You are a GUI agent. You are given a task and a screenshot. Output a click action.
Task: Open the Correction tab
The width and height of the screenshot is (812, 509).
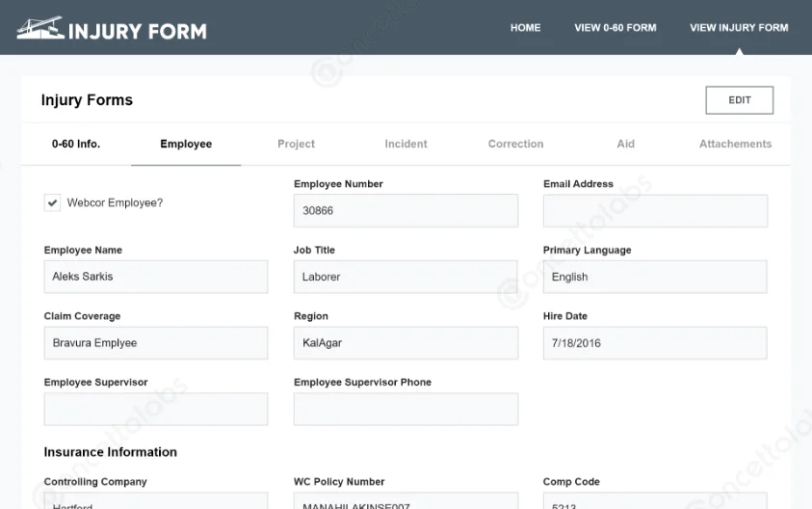pos(515,144)
